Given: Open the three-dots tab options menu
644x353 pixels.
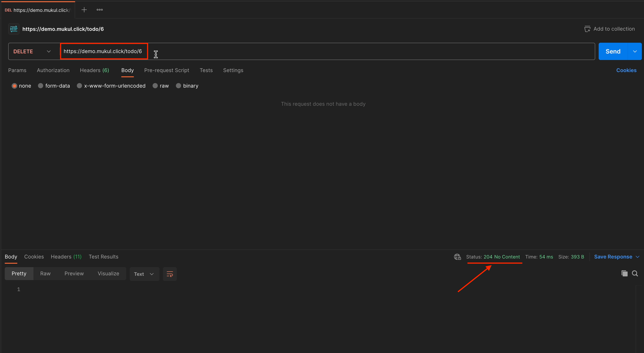Looking at the screenshot, I should point(99,10).
